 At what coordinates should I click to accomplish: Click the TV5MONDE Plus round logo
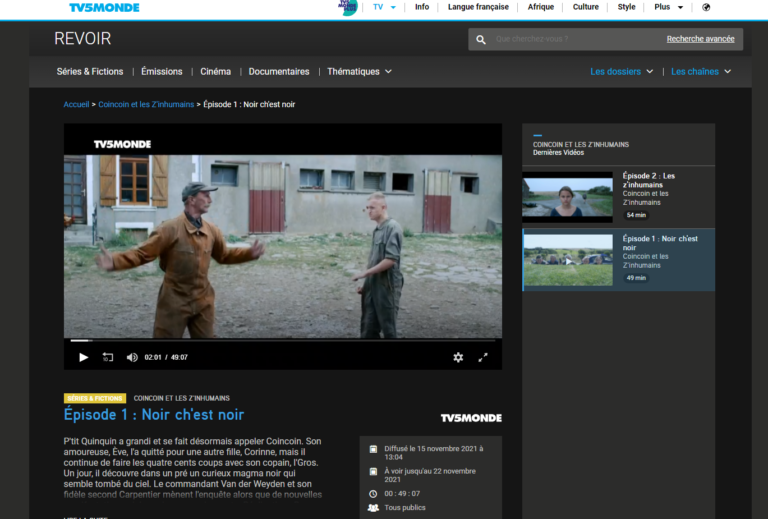coord(348,7)
